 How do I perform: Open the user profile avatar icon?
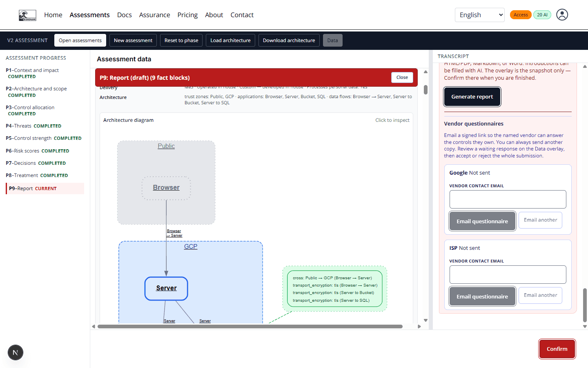[x=562, y=15]
